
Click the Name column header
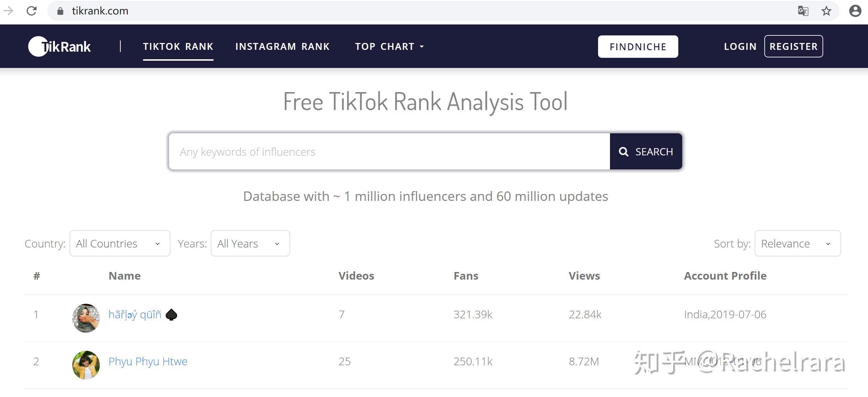tap(125, 276)
